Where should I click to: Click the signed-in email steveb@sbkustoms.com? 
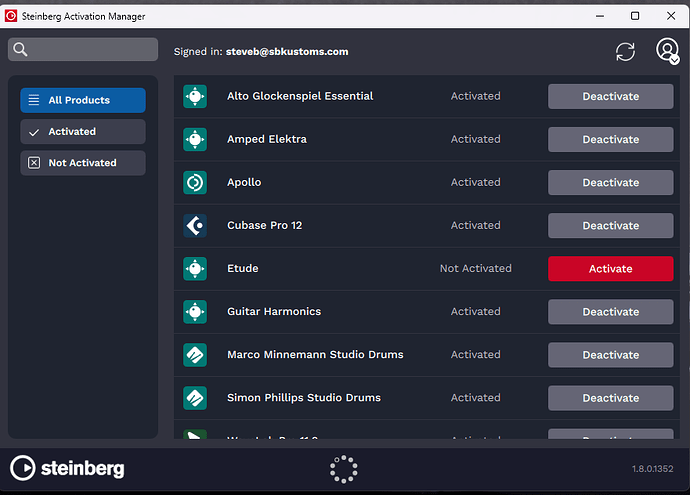point(287,52)
